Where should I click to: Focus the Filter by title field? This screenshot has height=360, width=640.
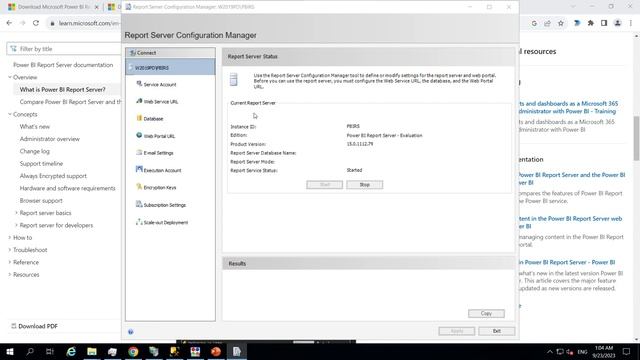[x=65, y=49]
